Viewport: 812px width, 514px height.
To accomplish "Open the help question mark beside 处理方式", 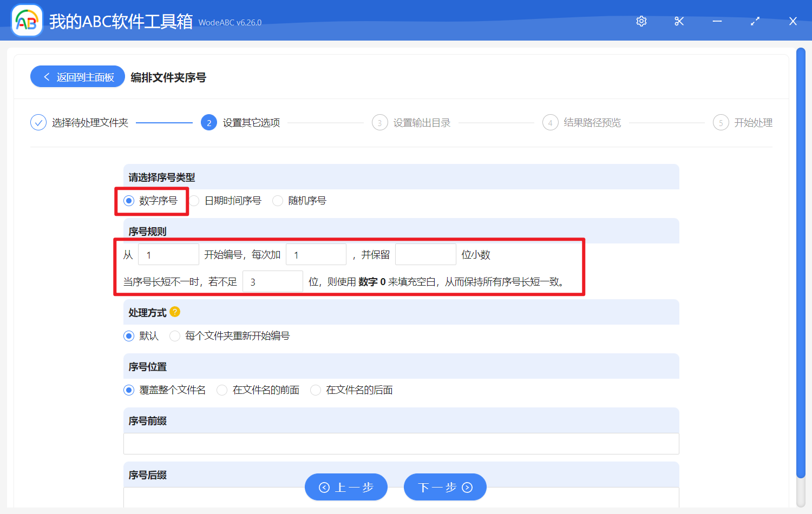I will tap(174, 312).
